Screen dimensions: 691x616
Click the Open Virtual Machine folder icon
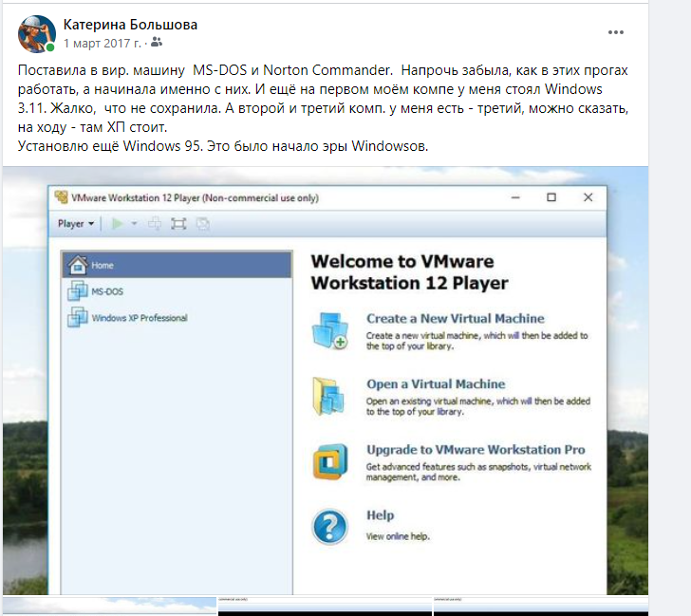click(x=328, y=397)
